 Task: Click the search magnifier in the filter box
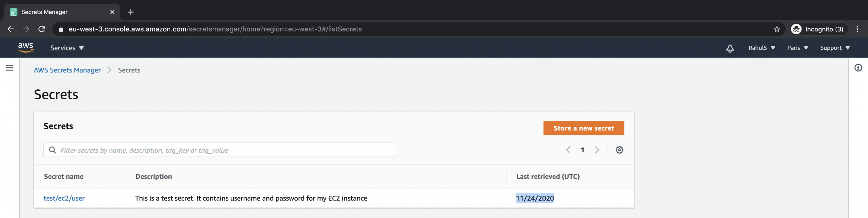point(52,150)
